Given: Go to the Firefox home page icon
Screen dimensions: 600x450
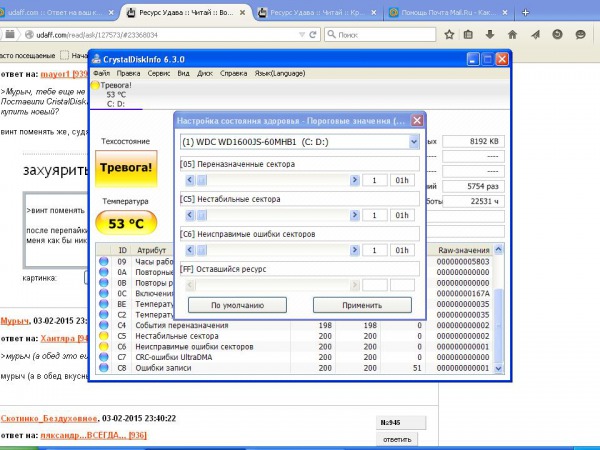Looking at the screenshot, I should [512, 35].
